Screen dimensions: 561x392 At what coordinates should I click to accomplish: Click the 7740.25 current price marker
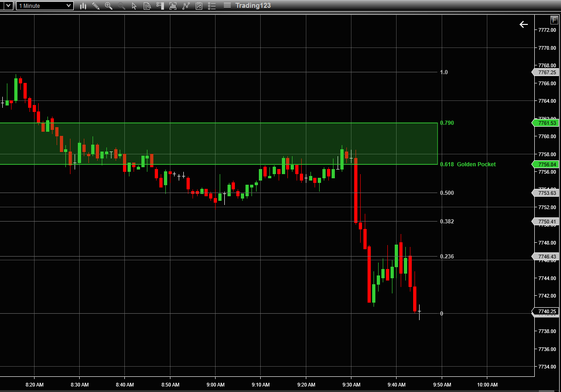click(x=545, y=311)
